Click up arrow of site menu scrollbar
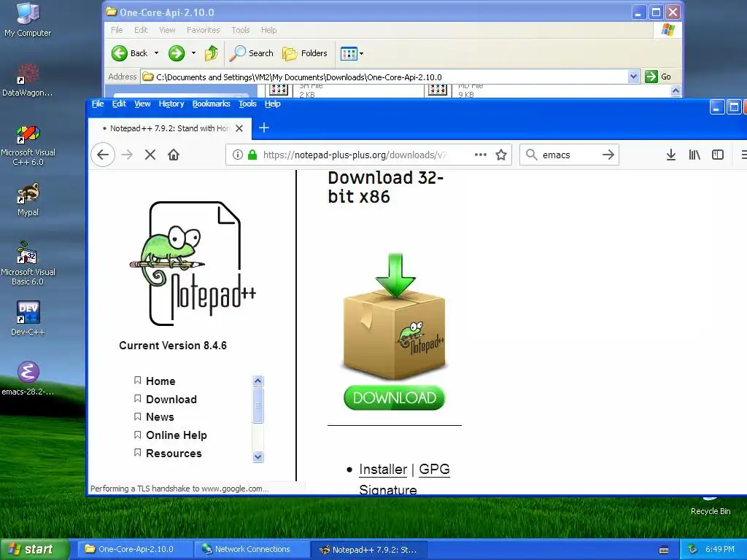This screenshot has width=747, height=560. pyautogui.click(x=258, y=381)
